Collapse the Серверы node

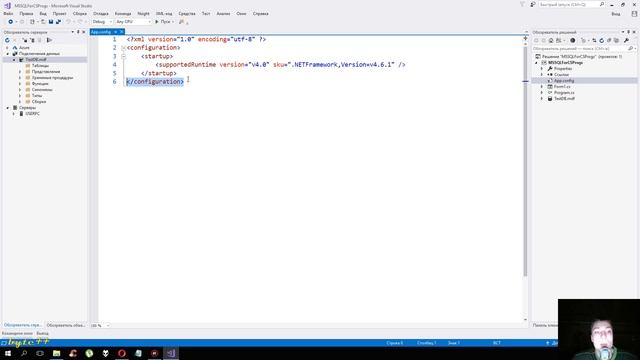click(x=7, y=108)
